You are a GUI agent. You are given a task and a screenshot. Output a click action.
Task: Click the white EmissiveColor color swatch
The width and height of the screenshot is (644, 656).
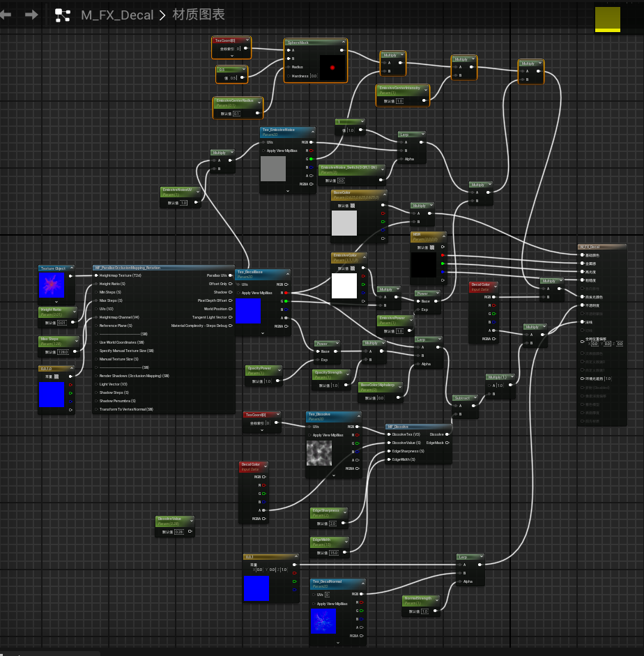344,286
